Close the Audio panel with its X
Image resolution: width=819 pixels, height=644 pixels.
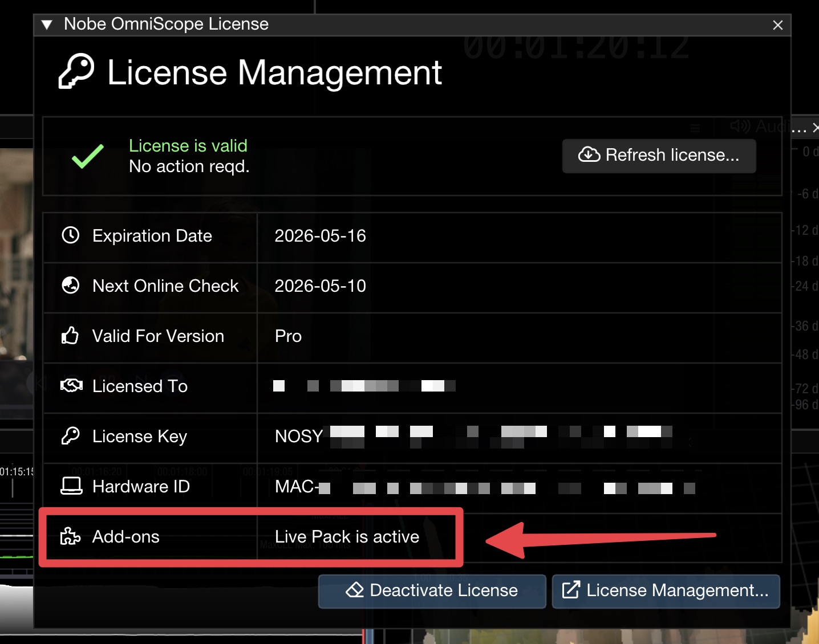(815, 128)
